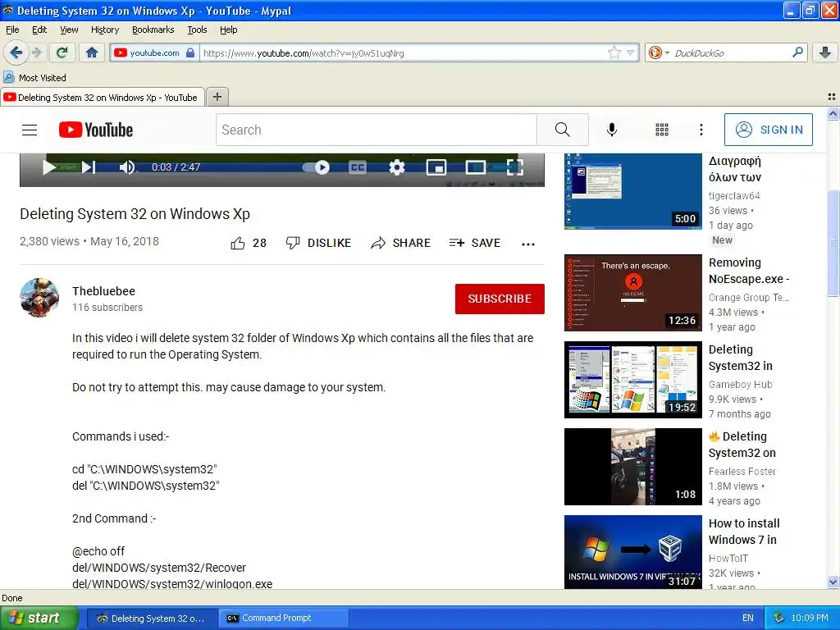
Task: Enable miniplayer mode icon
Action: click(x=436, y=167)
